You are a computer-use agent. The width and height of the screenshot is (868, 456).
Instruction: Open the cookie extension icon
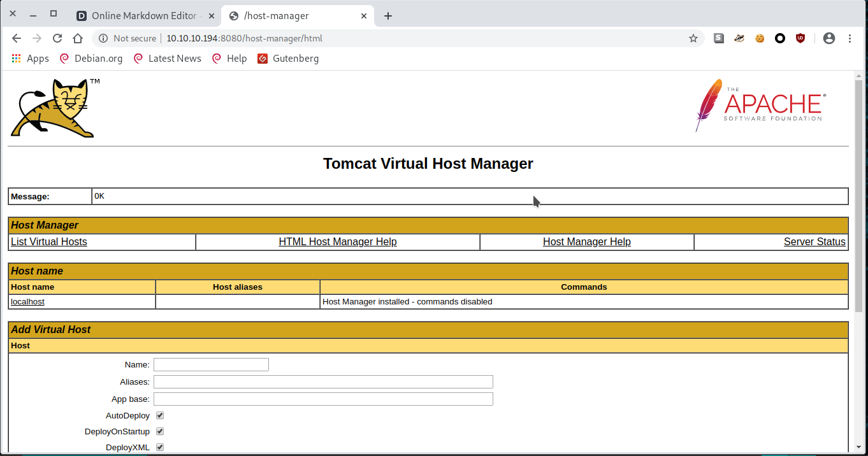[x=760, y=38]
